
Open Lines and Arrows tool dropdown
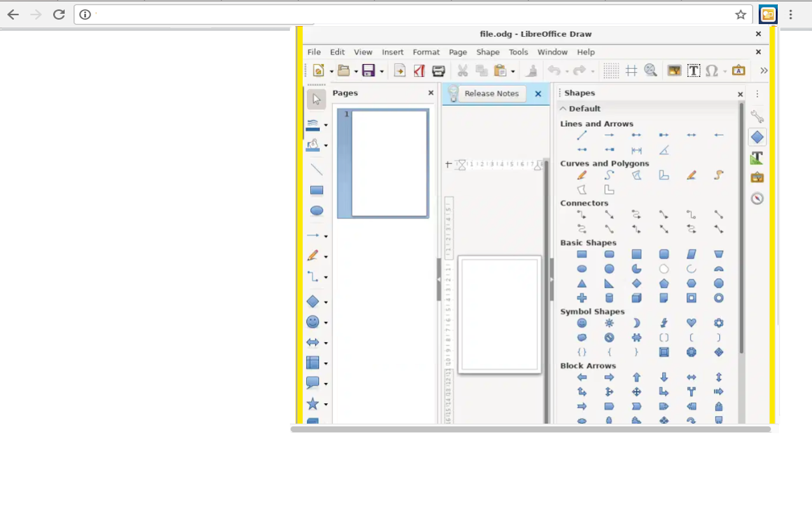[x=326, y=236]
